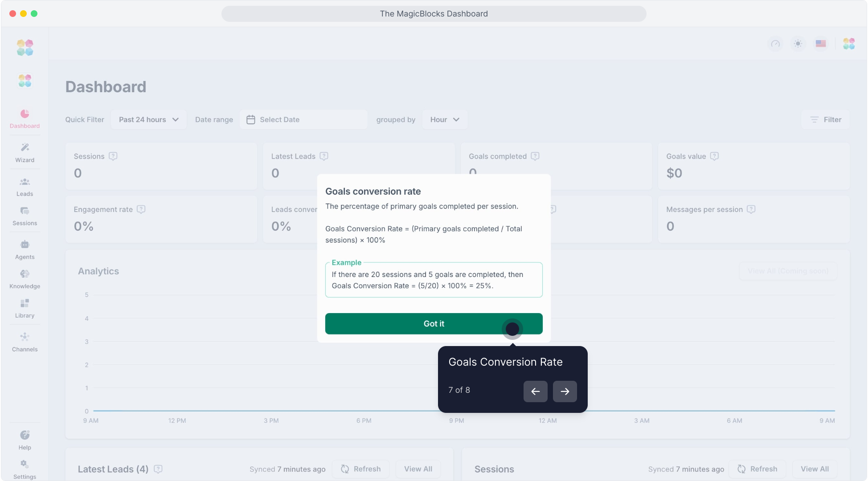
Task: Click the Goals value help icon
Action: click(714, 156)
